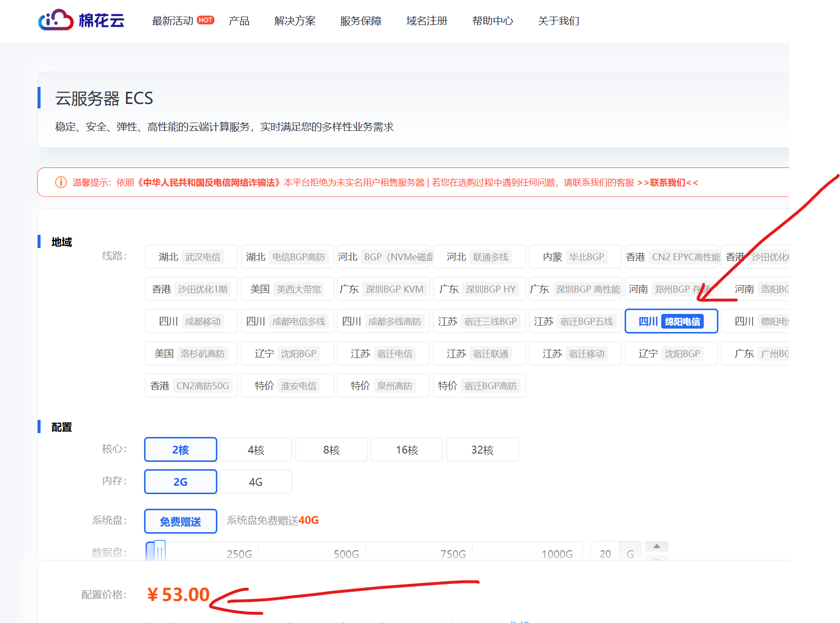Open the 帮助中心 menu item
Screen dimensions: 840x623
(492, 21)
